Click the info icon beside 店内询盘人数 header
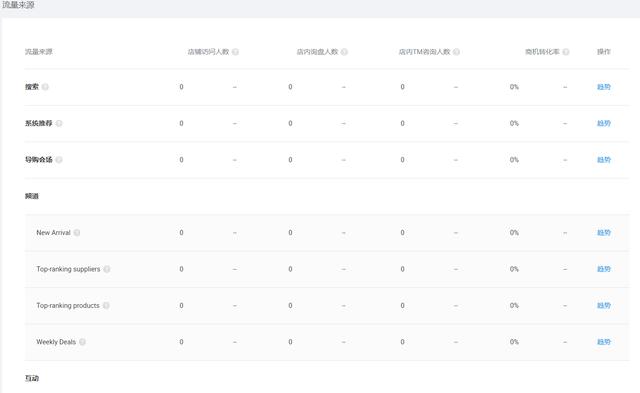 (344, 52)
